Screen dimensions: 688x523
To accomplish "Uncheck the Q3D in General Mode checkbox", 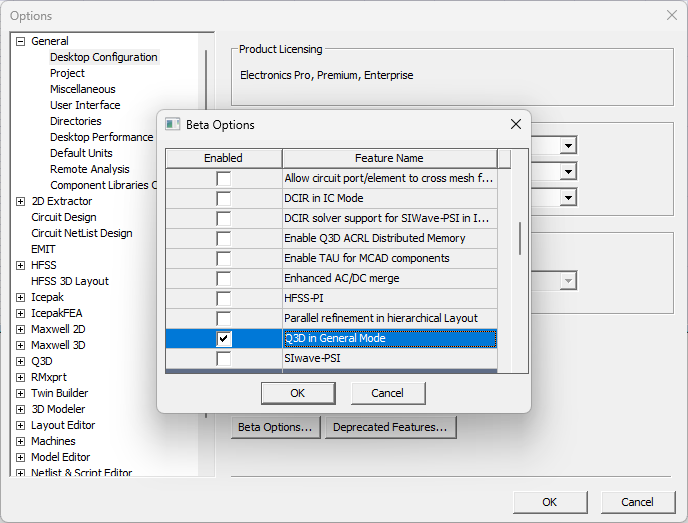I will [223, 338].
